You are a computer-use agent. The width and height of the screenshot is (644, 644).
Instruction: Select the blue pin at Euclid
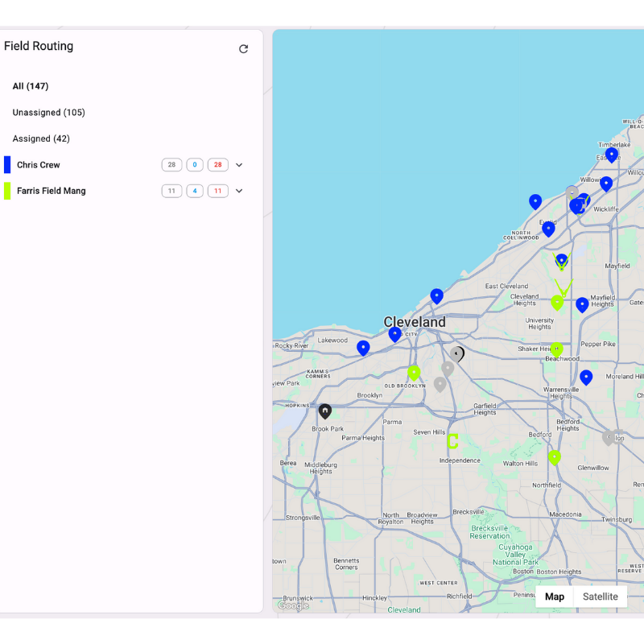tap(548, 229)
